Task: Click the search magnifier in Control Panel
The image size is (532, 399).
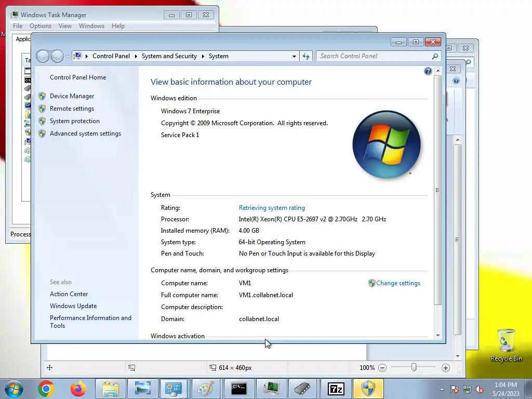Action: 435,56
